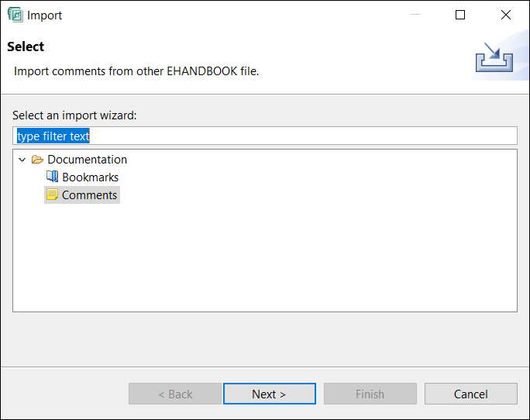Click the Import dialog title bar icon
Image resolution: width=530 pixels, height=420 pixels.
(x=15, y=15)
